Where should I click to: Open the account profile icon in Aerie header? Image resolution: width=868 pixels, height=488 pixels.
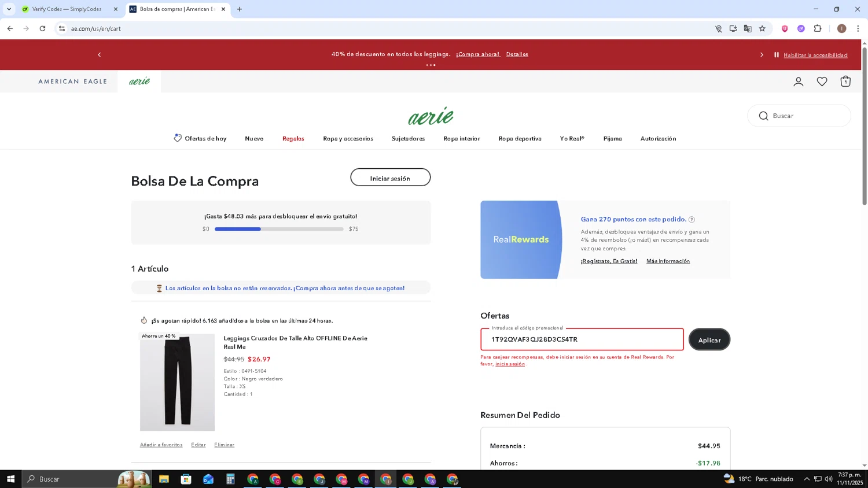pyautogui.click(x=799, y=82)
